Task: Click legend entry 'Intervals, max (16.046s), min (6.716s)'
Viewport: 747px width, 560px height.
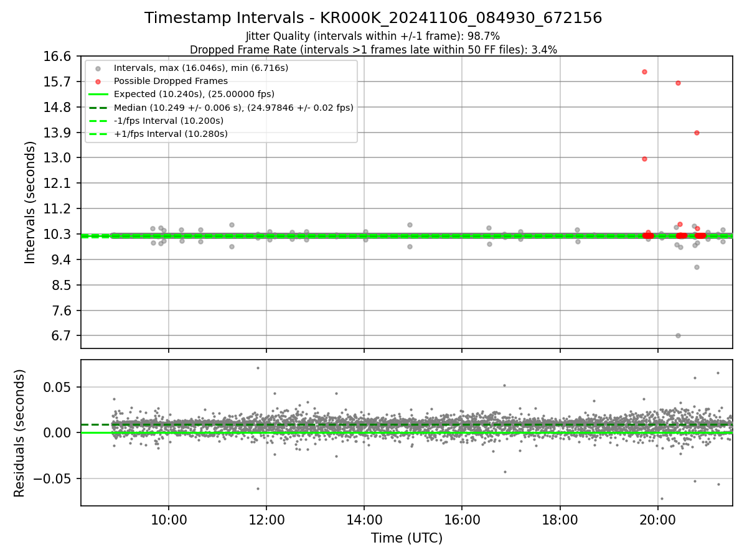Action: (x=201, y=68)
